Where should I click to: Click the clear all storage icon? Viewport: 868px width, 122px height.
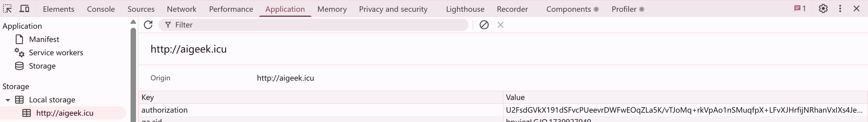point(484,25)
